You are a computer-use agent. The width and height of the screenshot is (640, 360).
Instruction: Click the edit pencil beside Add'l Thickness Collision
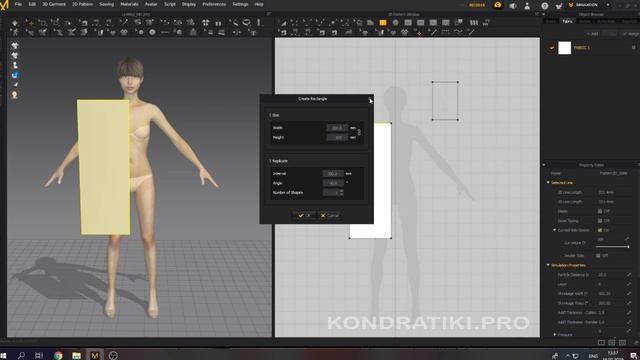(x=629, y=312)
